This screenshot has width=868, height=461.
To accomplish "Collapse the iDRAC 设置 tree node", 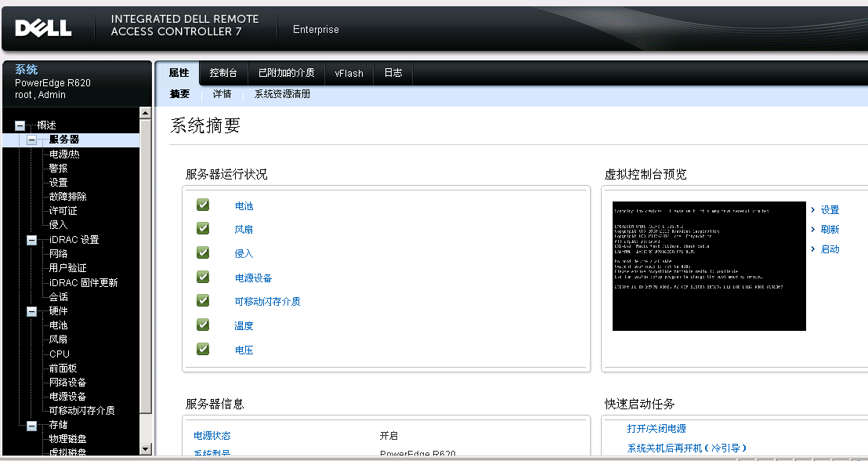I will tap(31, 240).
